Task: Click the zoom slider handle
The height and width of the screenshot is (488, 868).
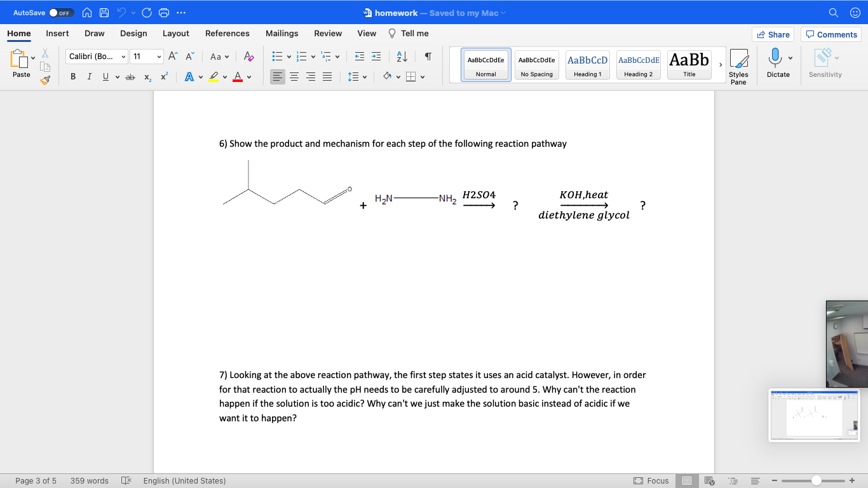Action: pyautogui.click(x=817, y=481)
